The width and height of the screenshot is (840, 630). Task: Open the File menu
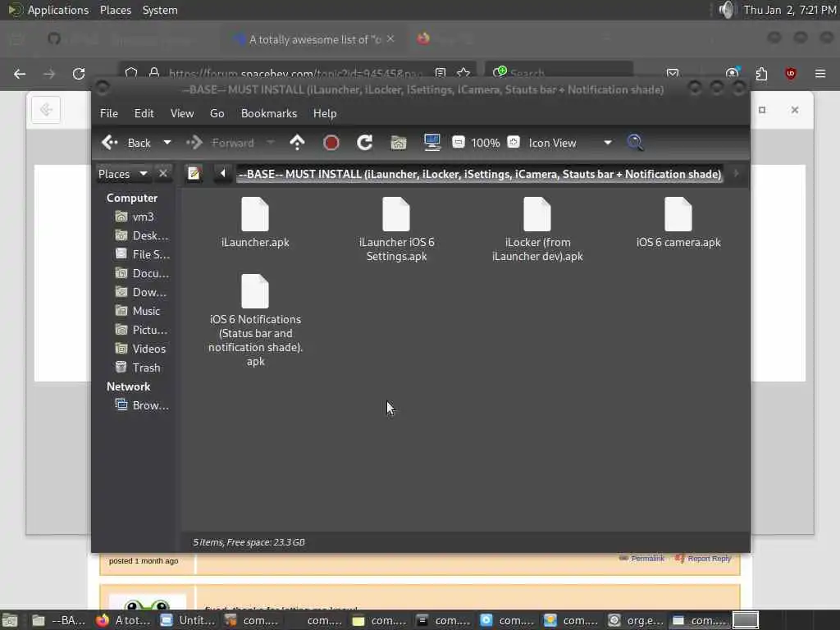(x=109, y=113)
